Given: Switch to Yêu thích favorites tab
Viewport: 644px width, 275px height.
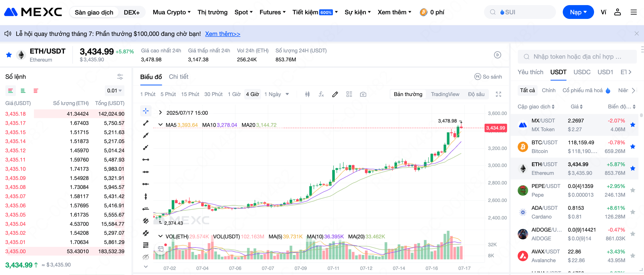Looking at the screenshot, I should coord(530,72).
